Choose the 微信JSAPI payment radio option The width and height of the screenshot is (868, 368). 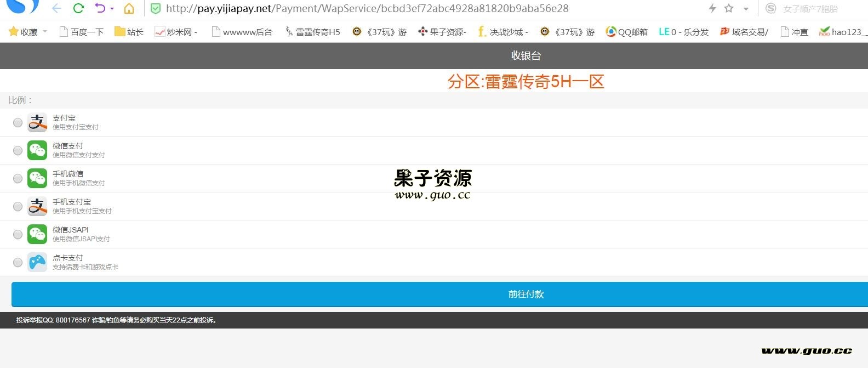(18, 234)
